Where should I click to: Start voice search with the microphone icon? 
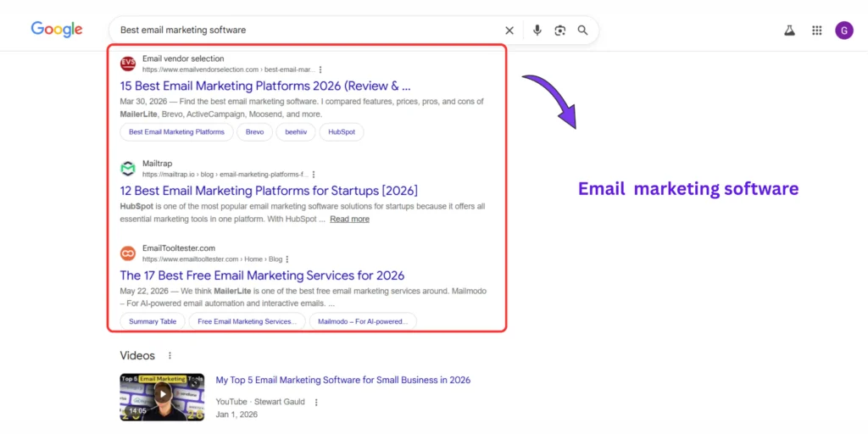click(x=537, y=31)
